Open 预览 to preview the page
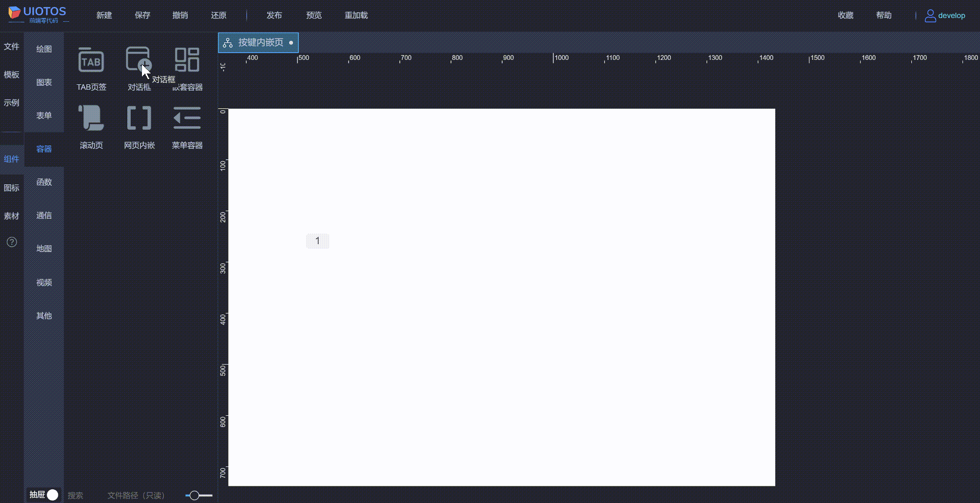Image resolution: width=980 pixels, height=503 pixels. click(314, 15)
